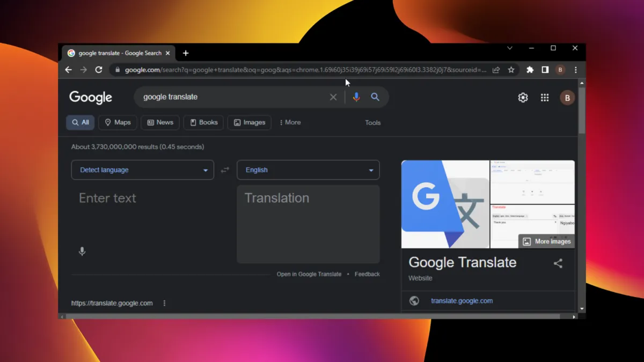Open the Google account avatar on page
The height and width of the screenshot is (362, 644).
tap(567, 98)
